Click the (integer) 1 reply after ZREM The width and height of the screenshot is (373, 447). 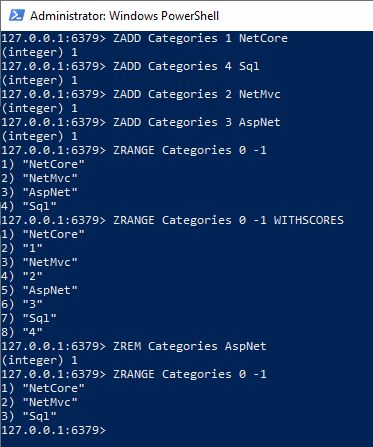(x=40, y=360)
